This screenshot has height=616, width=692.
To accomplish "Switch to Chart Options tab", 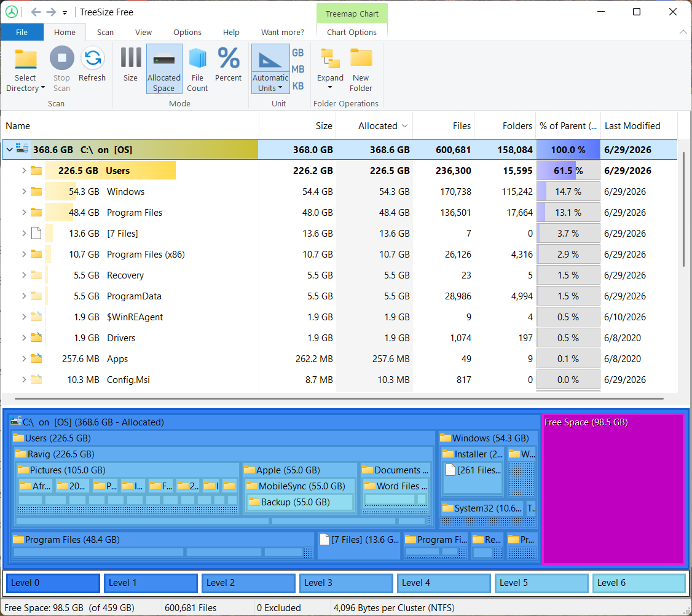I will (352, 32).
